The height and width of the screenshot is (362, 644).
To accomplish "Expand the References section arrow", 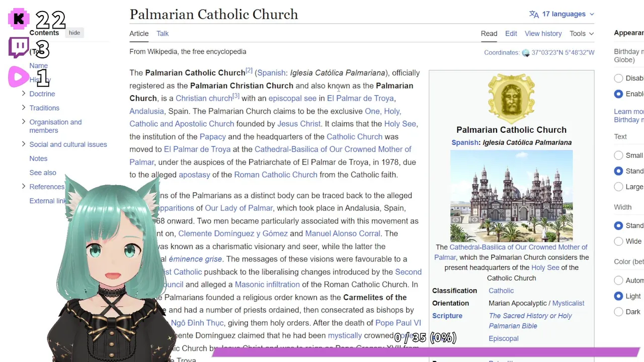I will 24,187.
